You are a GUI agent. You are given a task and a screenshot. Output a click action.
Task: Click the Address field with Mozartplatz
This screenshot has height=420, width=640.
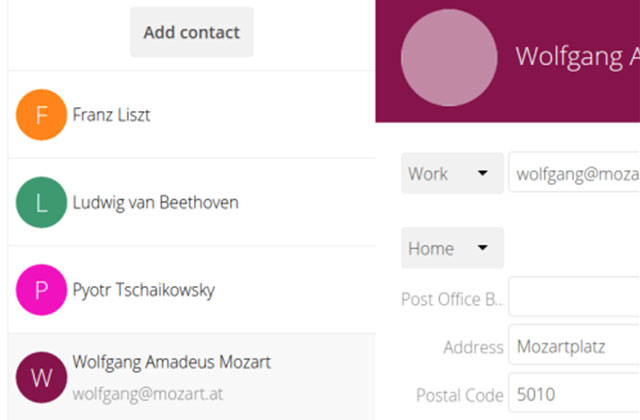coord(574,347)
